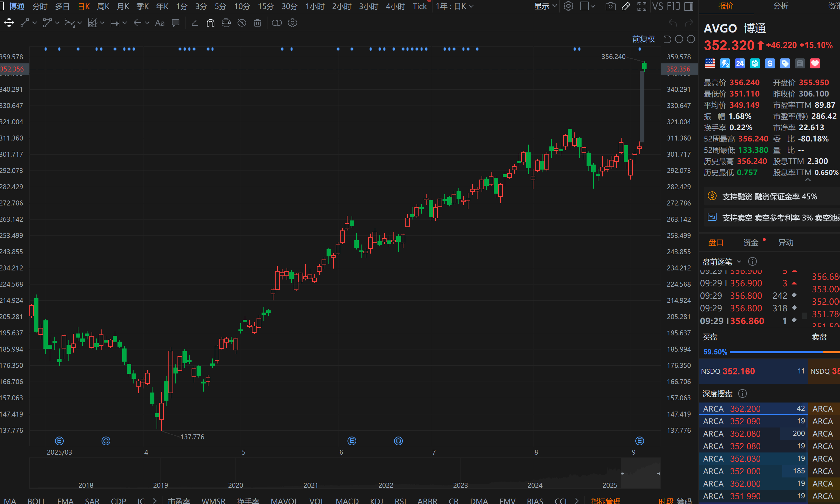Open the 分析 tab in right panel
This screenshot has height=504, width=840.
(x=781, y=6)
